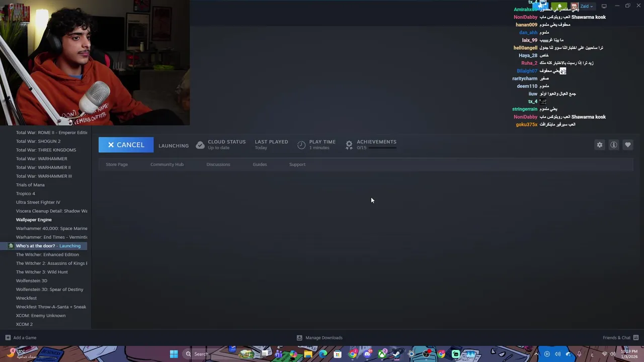Select Tropico 4 in library
The height and width of the screenshot is (362, 644).
coord(25,194)
